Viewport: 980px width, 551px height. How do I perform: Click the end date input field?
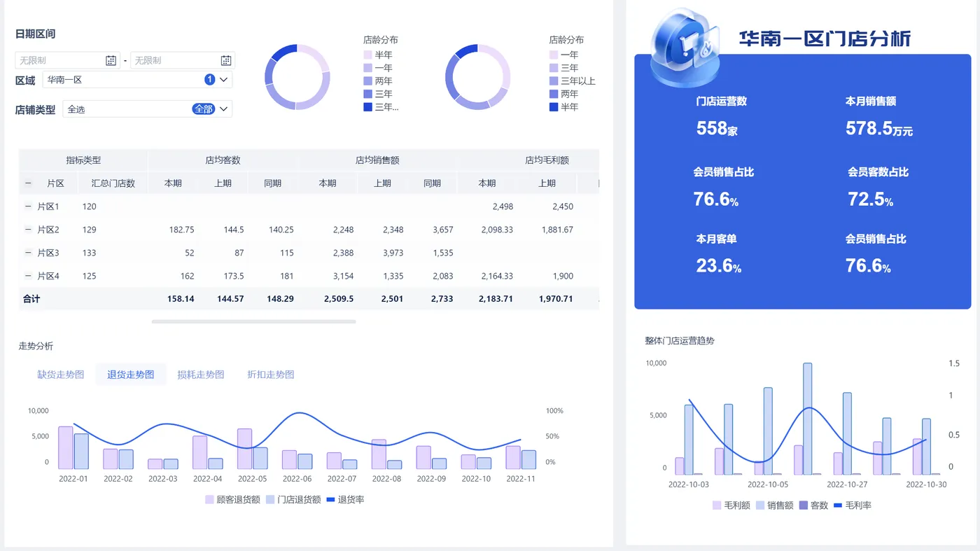[183, 60]
